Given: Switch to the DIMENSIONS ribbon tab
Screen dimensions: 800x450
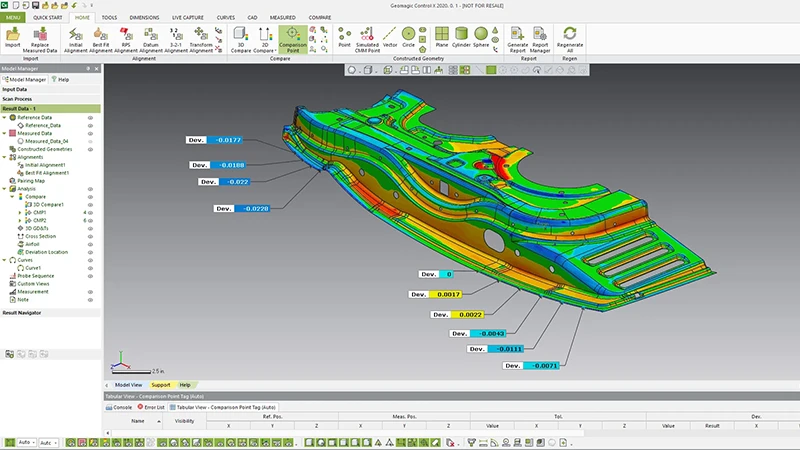Looking at the screenshot, I should (x=144, y=17).
